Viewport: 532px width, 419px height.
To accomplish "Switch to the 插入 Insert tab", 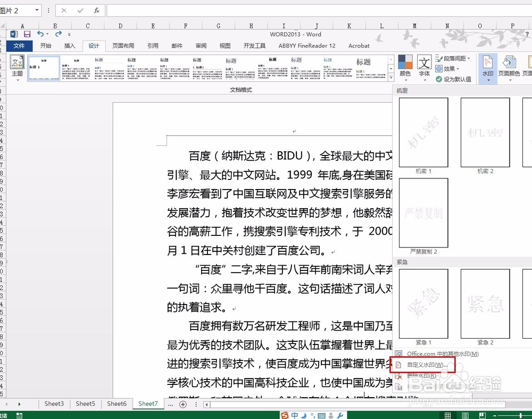I will [x=70, y=46].
